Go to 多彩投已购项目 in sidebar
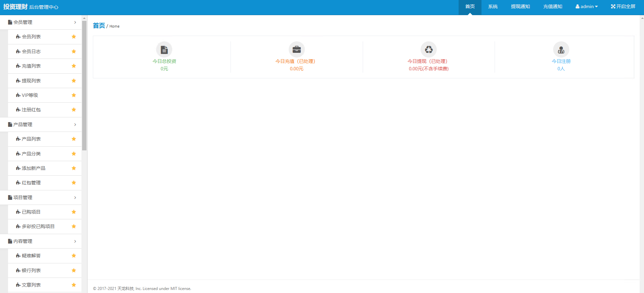This screenshot has width=644, height=293. 38,226
